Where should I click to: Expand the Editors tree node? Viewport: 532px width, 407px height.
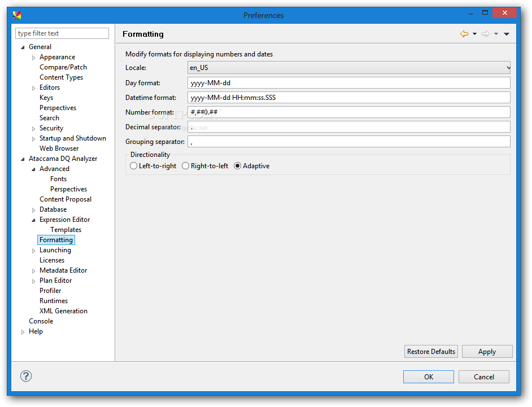click(33, 88)
